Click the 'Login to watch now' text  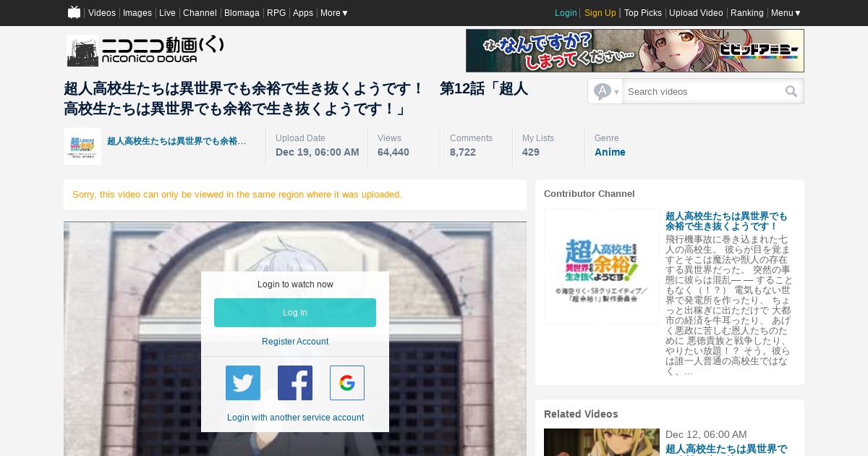tap(295, 284)
